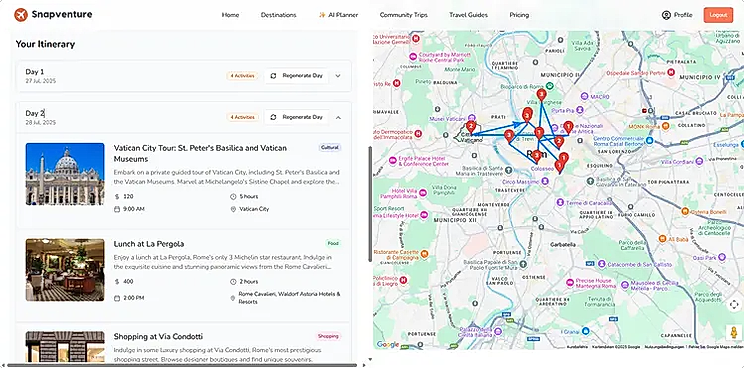This screenshot has height=368, width=744.
Task: Click the Street View pegman icon
Action: click(734, 332)
